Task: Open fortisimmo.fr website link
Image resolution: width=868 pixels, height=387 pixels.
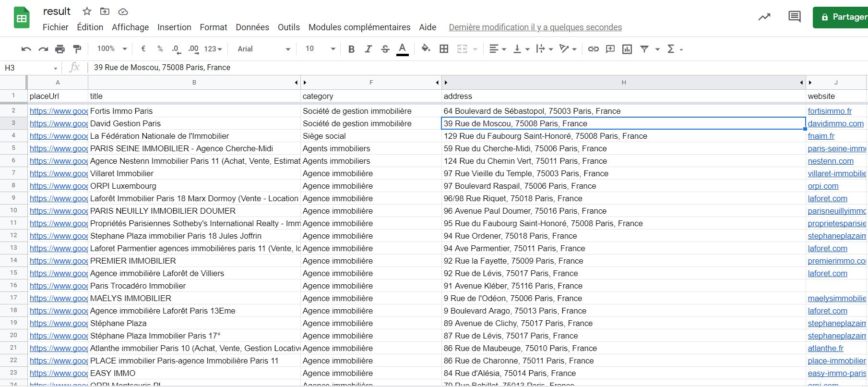Action: click(x=830, y=111)
